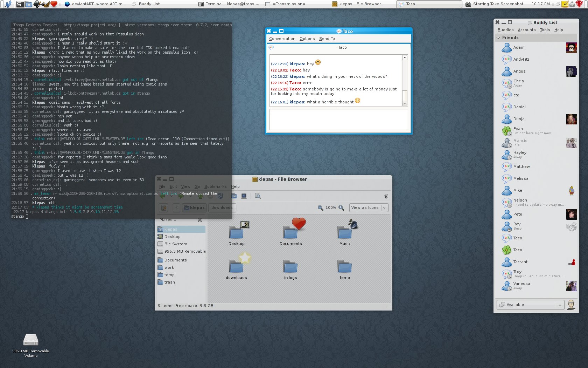Viewport: 588px width, 368px height.
Task: Switch to the deviantART browser taskbar button
Action: [95, 4]
